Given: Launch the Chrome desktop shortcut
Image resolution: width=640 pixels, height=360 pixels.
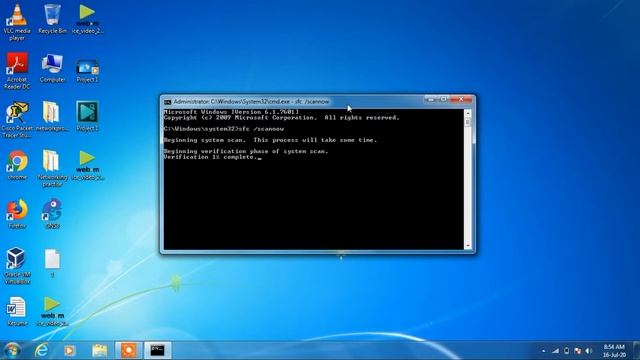Looking at the screenshot, I should [x=17, y=165].
